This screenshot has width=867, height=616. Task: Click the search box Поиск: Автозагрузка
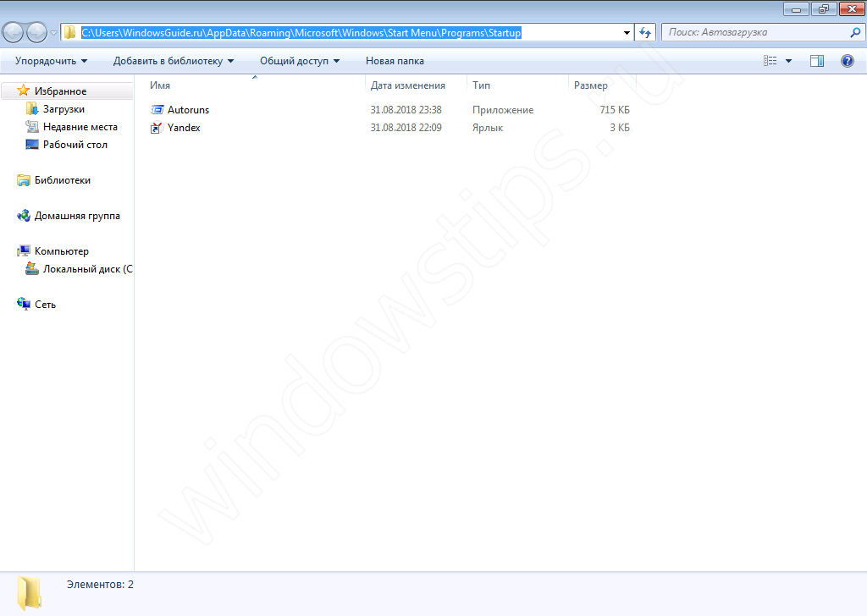tap(763, 33)
